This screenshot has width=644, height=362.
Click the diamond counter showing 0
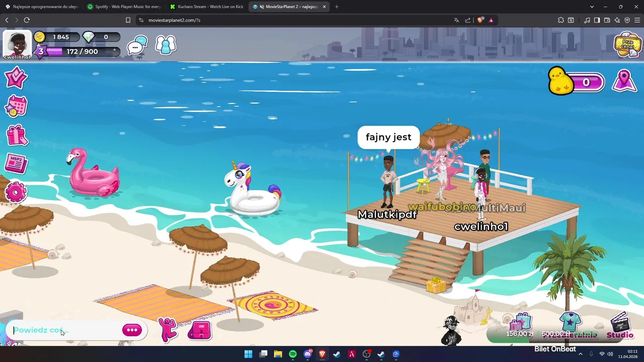coord(101,37)
